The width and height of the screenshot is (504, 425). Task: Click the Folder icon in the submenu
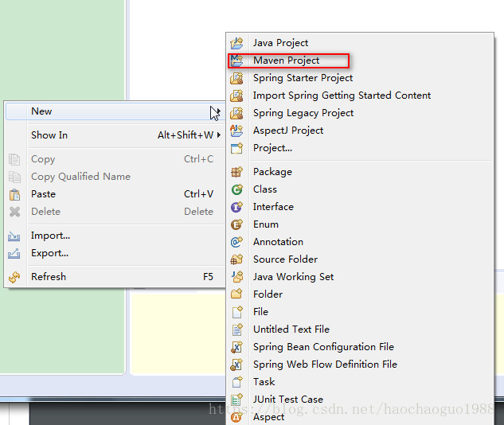[237, 294]
